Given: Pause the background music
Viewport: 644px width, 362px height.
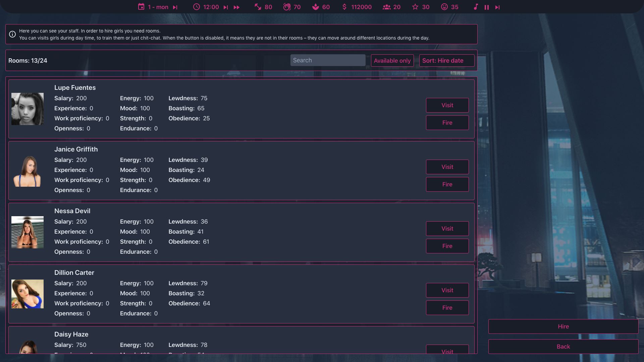Looking at the screenshot, I should coord(486,7).
